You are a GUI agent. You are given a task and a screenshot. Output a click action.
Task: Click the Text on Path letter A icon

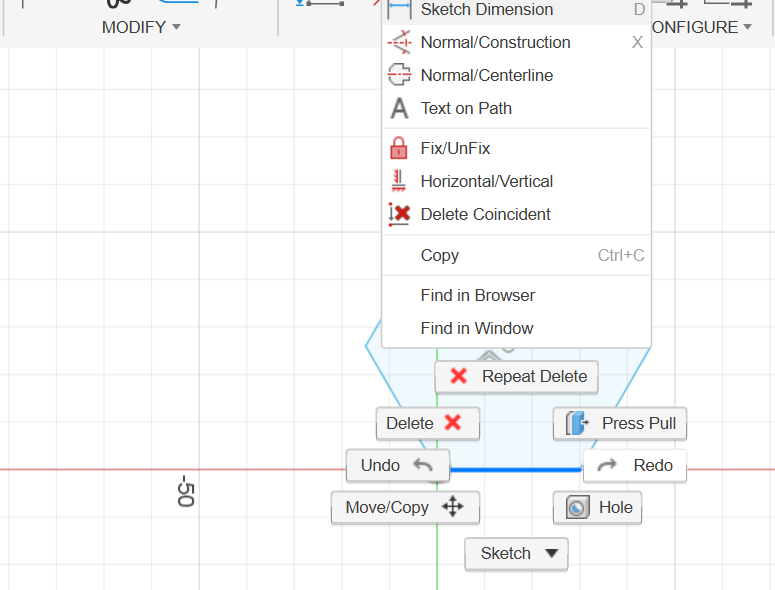click(399, 108)
